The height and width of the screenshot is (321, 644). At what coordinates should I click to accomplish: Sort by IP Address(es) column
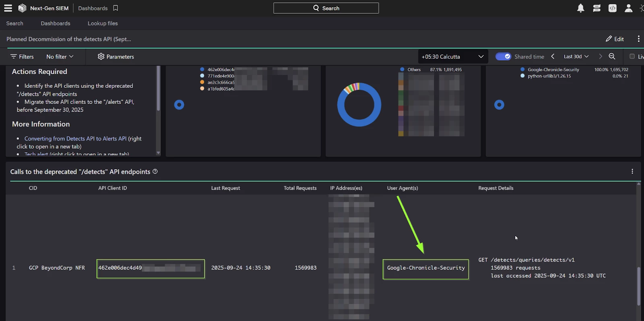click(346, 188)
